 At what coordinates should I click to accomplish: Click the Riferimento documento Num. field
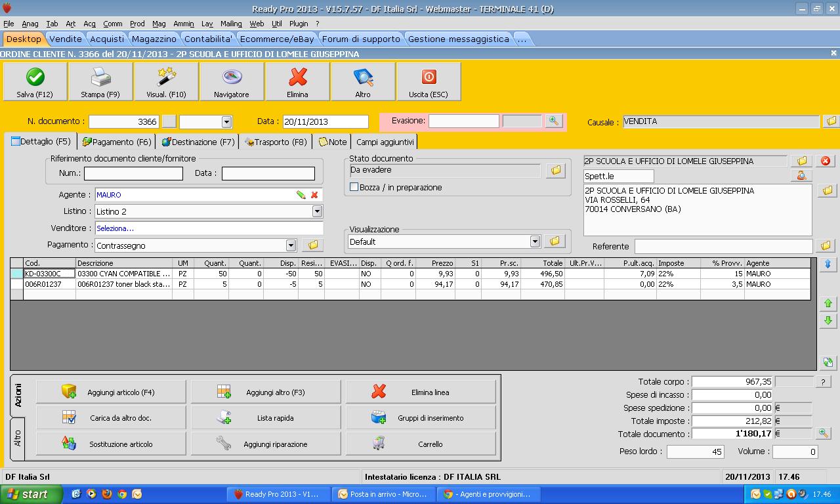click(133, 173)
